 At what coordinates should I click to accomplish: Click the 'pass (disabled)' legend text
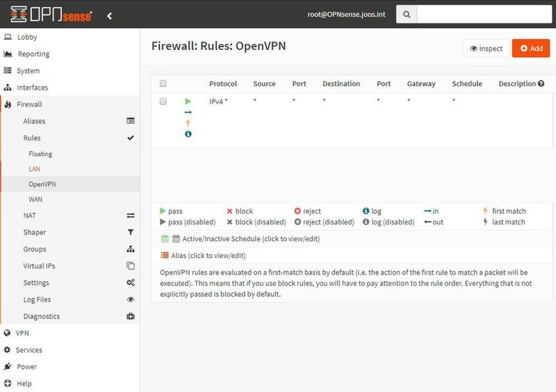coord(192,222)
